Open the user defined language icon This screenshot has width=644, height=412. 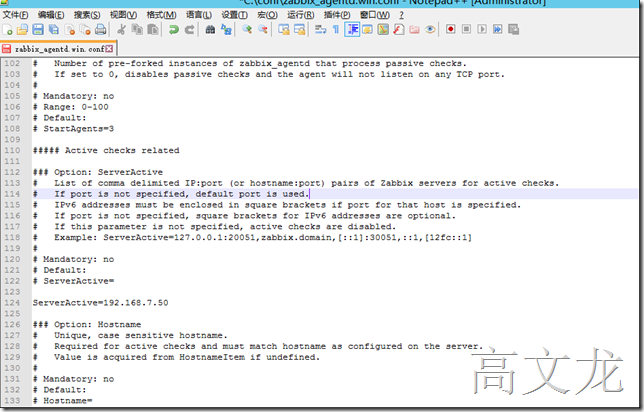[367, 30]
